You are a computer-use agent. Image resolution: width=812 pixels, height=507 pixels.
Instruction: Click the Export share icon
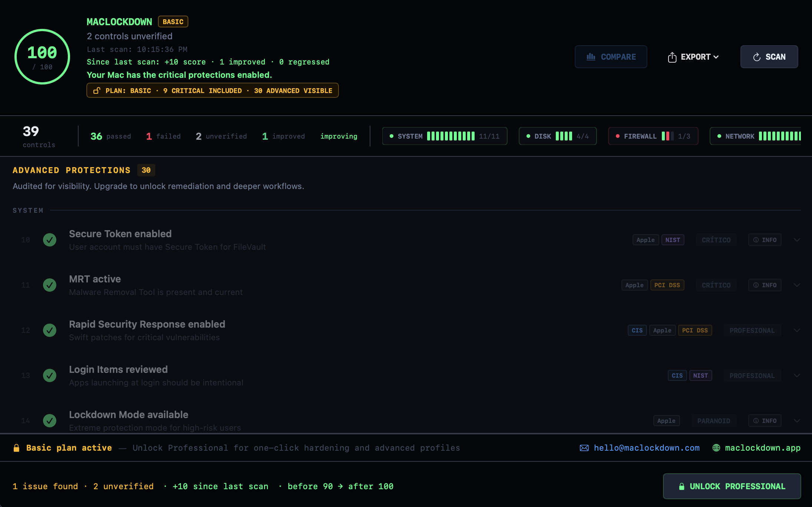point(672,57)
